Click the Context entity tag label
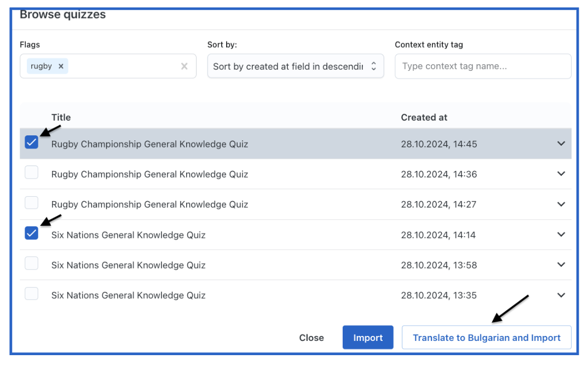 [x=429, y=45]
